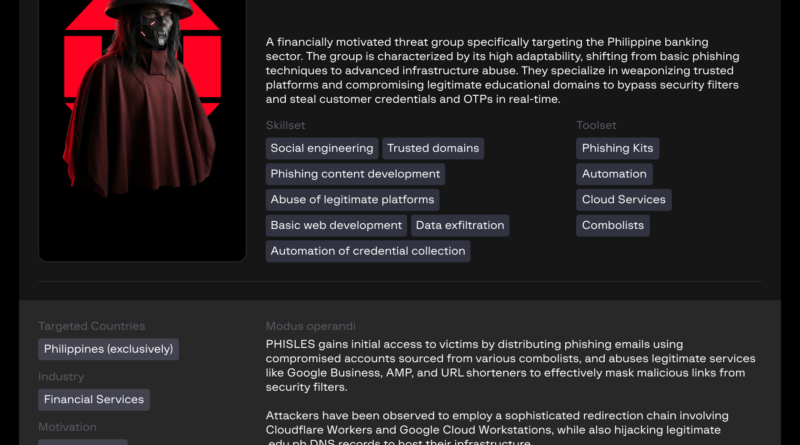Viewport: 800px width, 445px height.
Task: Select Phishing content development tag
Action: click(x=355, y=174)
